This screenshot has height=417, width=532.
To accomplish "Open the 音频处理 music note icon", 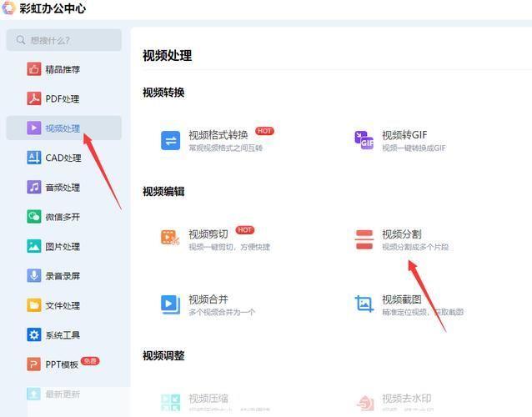I will [x=33, y=188].
